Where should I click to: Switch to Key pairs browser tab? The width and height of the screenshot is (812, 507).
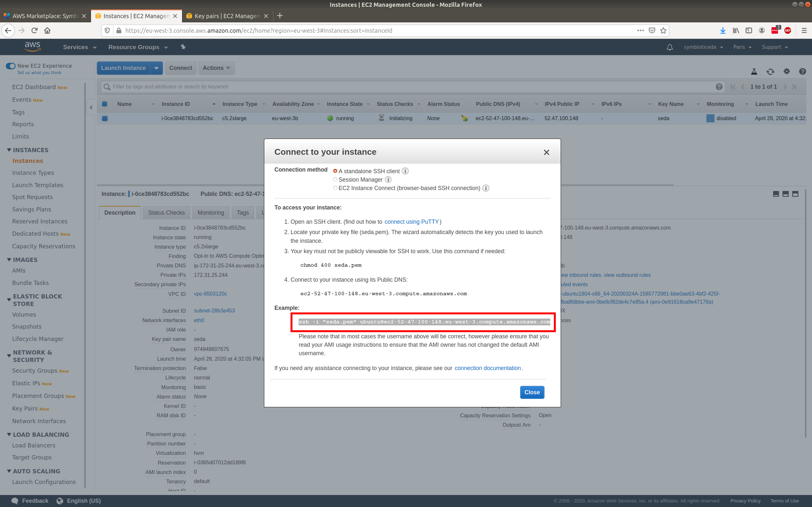[227, 16]
